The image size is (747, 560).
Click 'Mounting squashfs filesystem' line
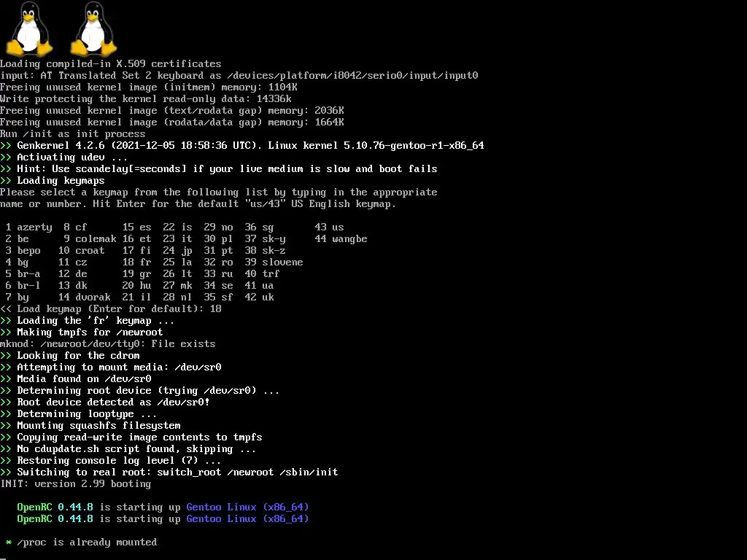(90, 426)
